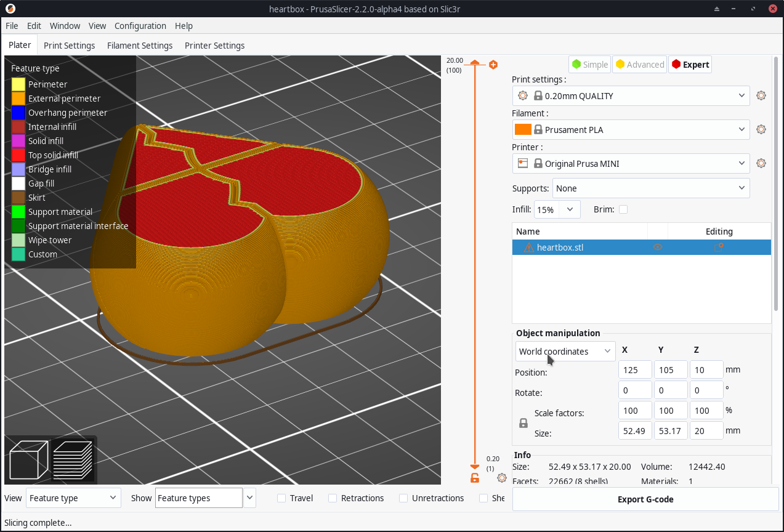
Task: Select Expert mode
Action: pos(690,65)
